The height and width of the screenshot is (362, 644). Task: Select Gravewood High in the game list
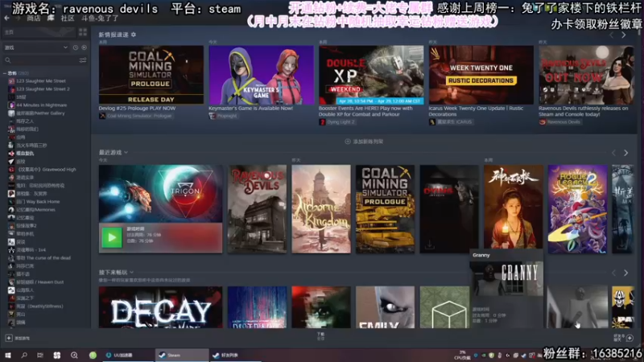pos(47,170)
